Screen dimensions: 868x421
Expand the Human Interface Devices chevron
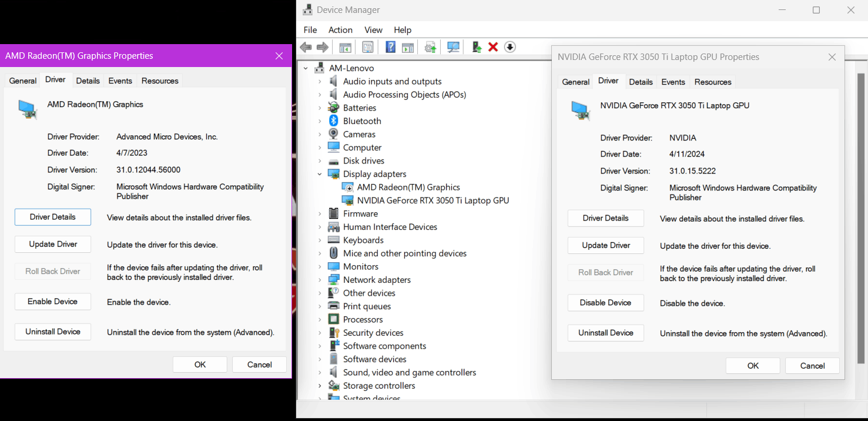(320, 227)
